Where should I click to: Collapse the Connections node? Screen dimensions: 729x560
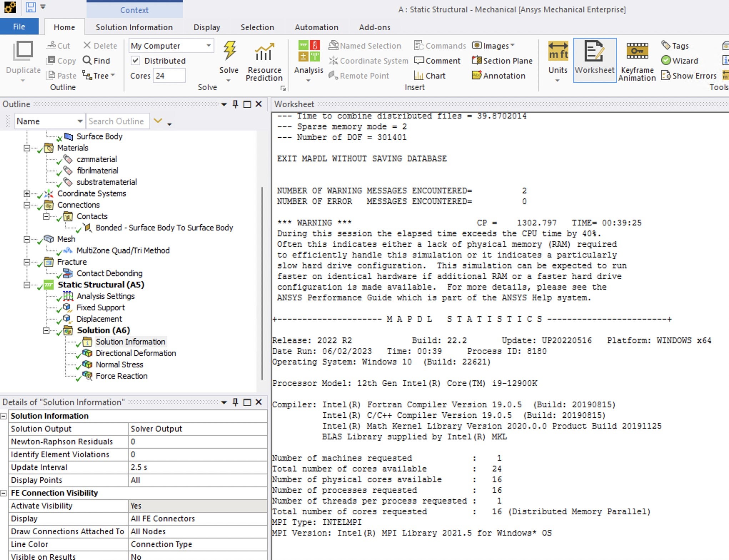pyautogui.click(x=27, y=205)
